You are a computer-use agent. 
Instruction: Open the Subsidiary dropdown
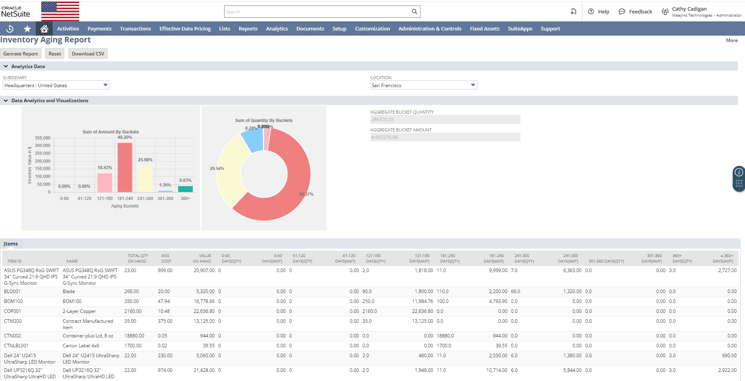pyautogui.click(x=56, y=86)
